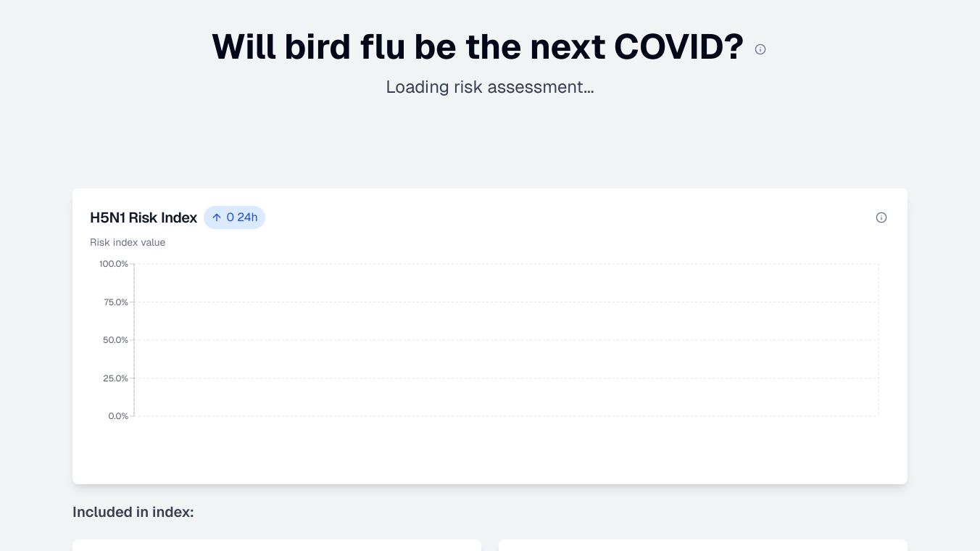The width and height of the screenshot is (980, 551).
Task: Open the H5N1 Risk Index info icon
Action: tap(881, 217)
